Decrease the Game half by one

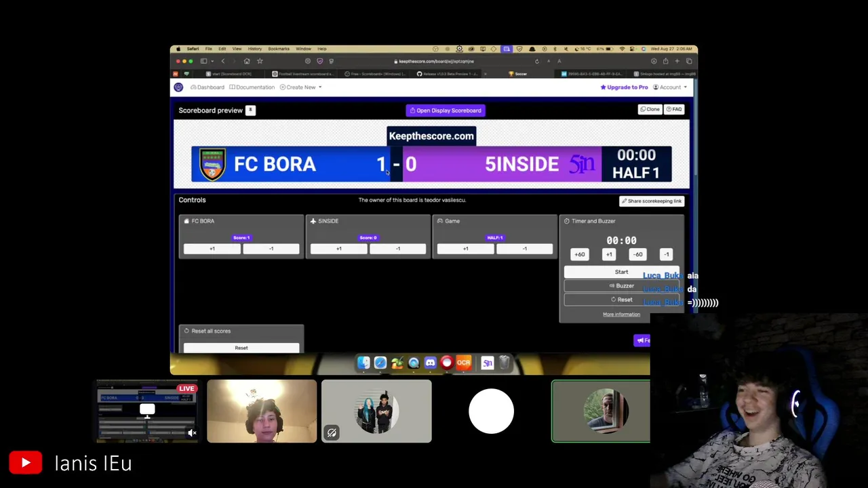[x=525, y=249]
